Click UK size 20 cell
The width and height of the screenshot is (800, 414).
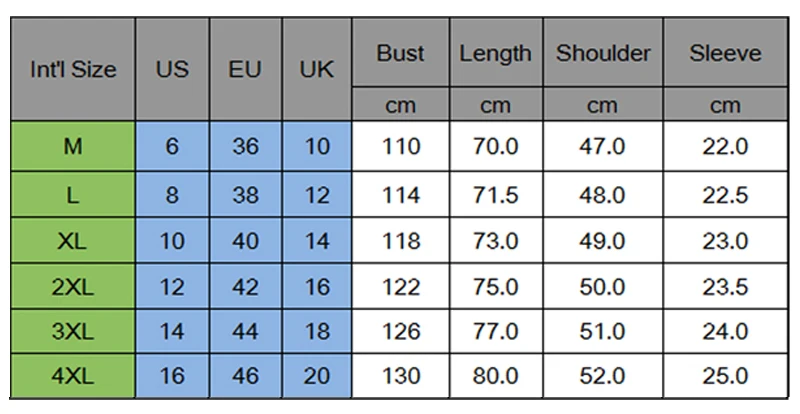click(317, 376)
